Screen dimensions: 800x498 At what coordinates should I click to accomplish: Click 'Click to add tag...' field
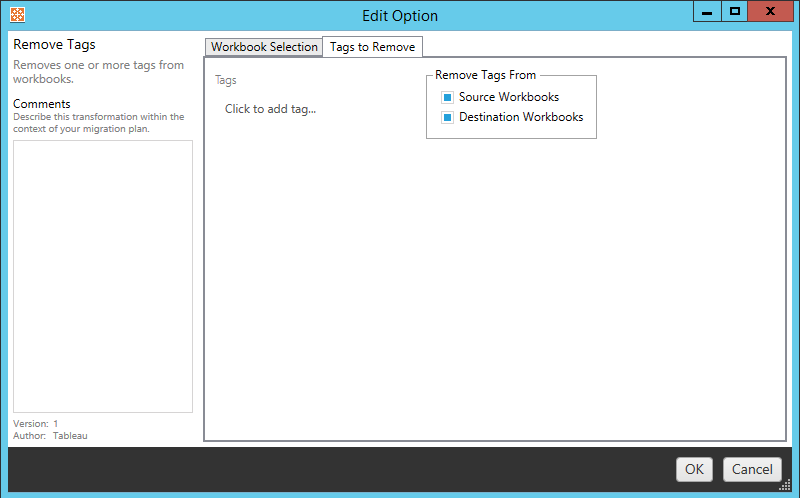[270, 109]
